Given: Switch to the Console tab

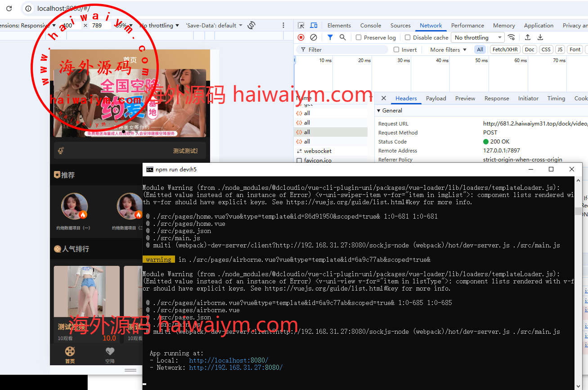Looking at the screenshot, I should tap(370, 26).
